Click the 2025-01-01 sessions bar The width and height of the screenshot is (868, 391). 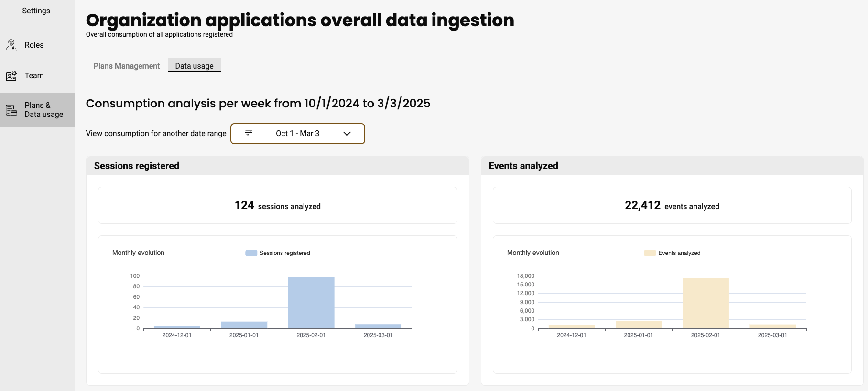point(244,325)
